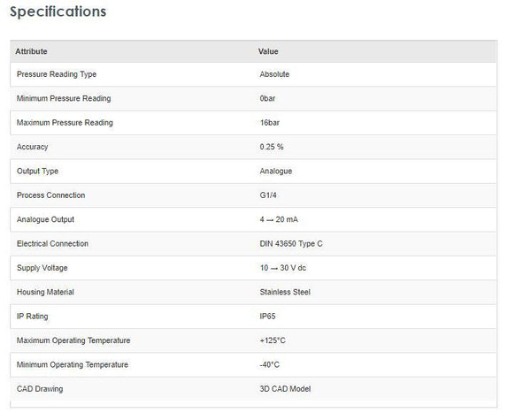Select the Absolute pressure type value

(x=274, y=74)
